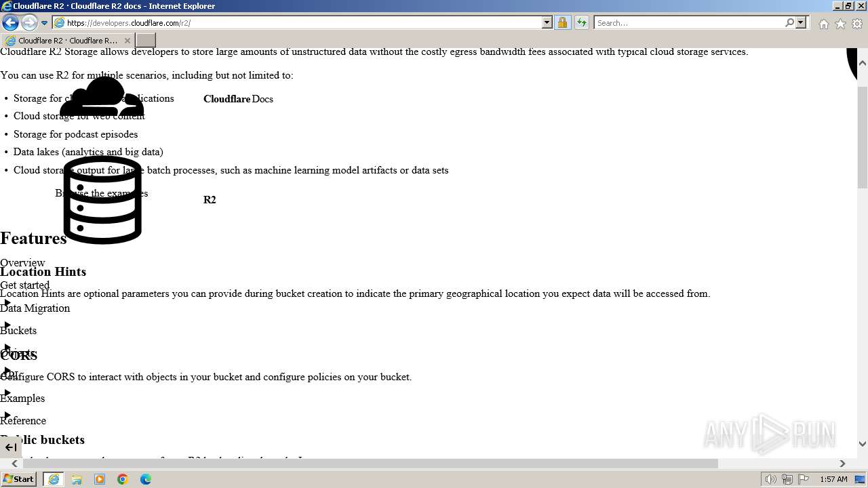Focus the IE Search box
This screenshot has width=868, height=488.
tap(689, 22)
